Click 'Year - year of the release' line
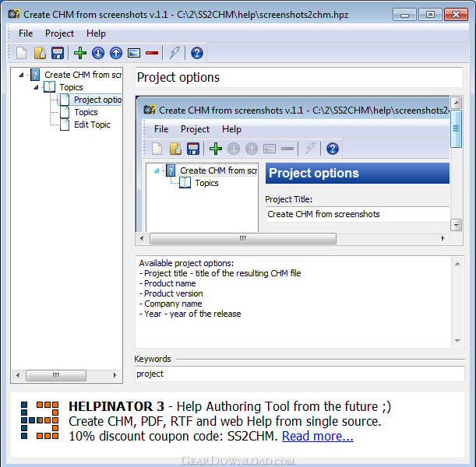 [x=190, y=314]
